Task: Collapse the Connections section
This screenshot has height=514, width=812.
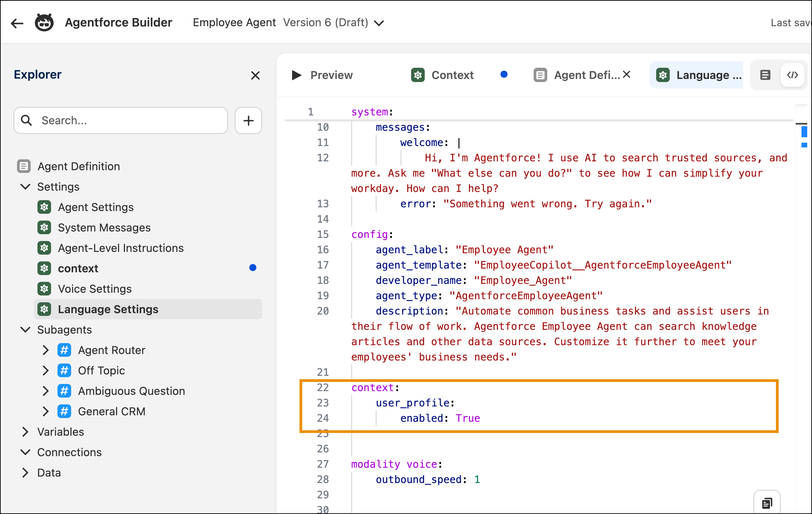Action: click(26, 452)
